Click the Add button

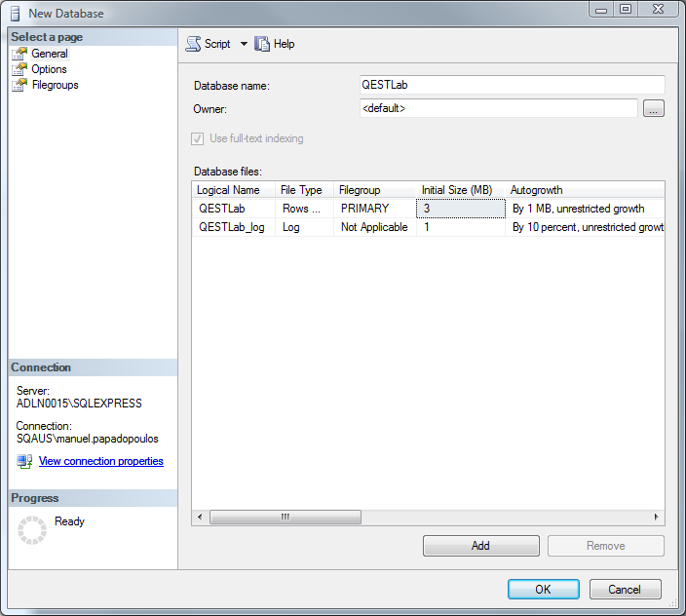(x=480, y=546)
